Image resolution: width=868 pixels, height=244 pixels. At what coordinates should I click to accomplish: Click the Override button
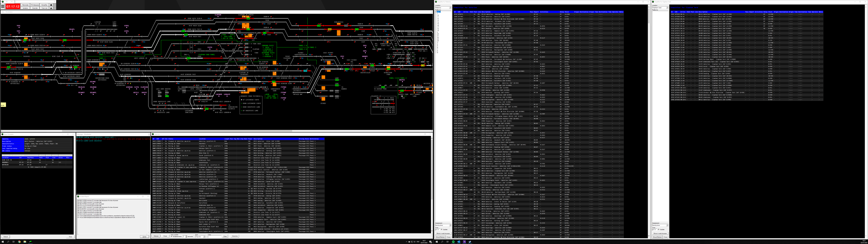[35, 8]
